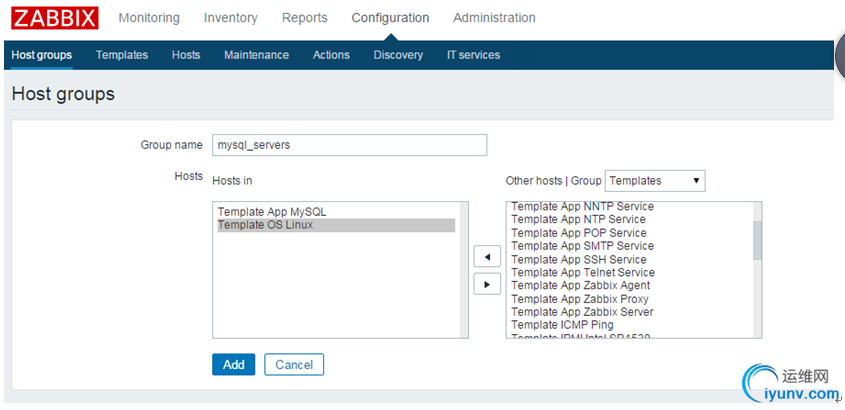The image size is (845, 410).
Task: Select Template App SSH Service
Action: click(579, 259)
